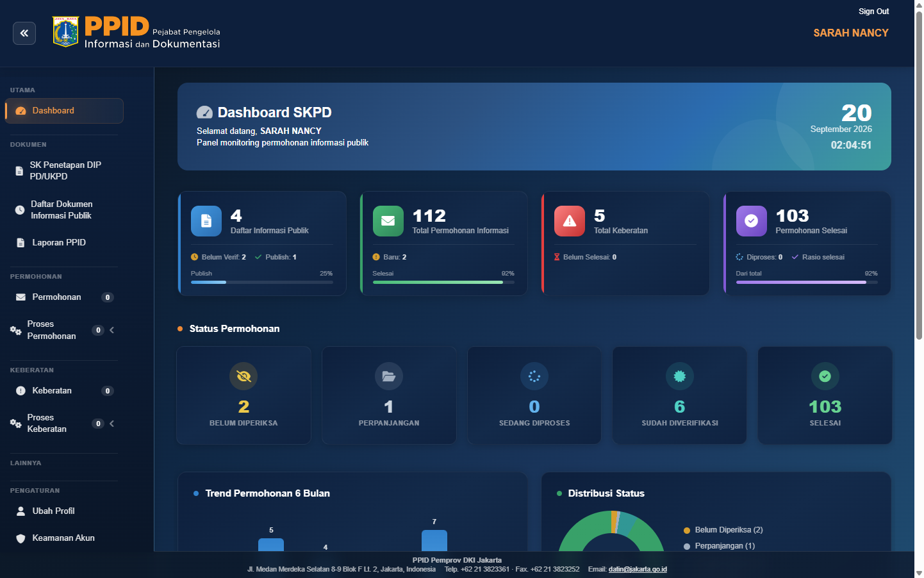
Task: Click the spinner Sedang Diproses icon
Action: click(534, 376)
